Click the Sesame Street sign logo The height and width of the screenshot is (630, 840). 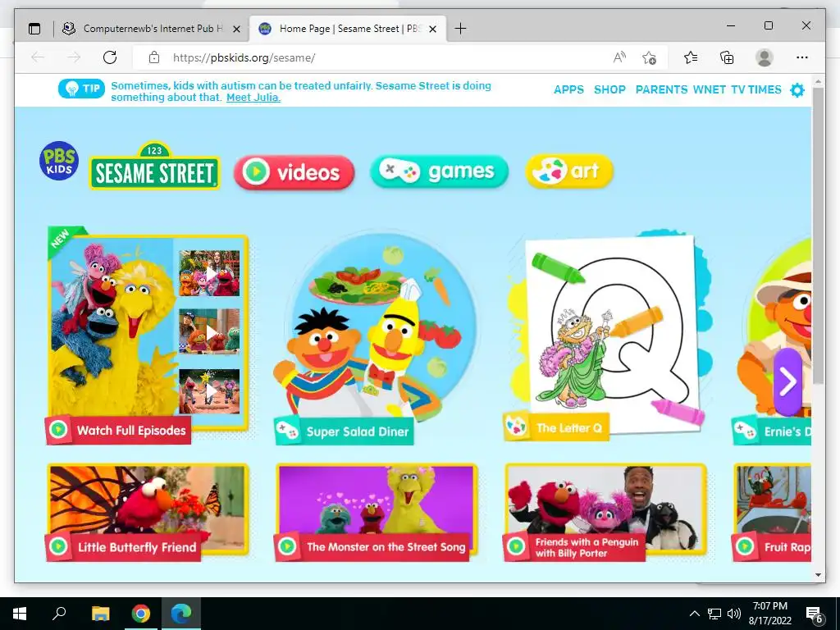154,167
